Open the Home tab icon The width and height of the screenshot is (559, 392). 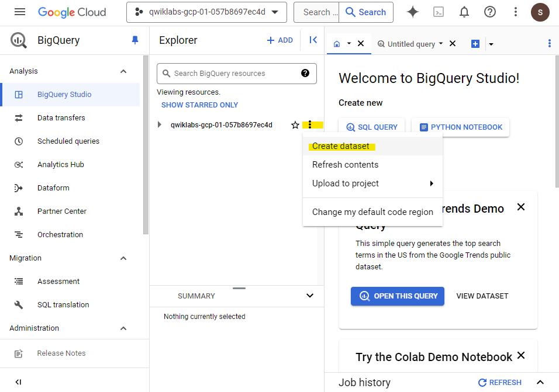(x=337, y=44)
